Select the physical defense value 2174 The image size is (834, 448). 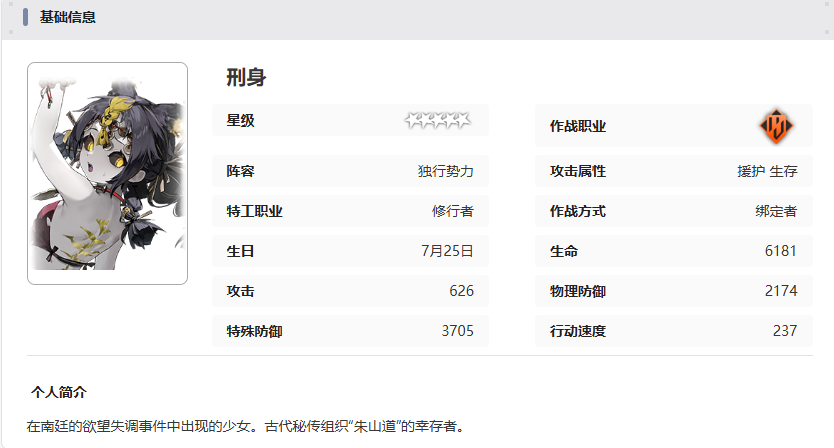coord(780,291)
